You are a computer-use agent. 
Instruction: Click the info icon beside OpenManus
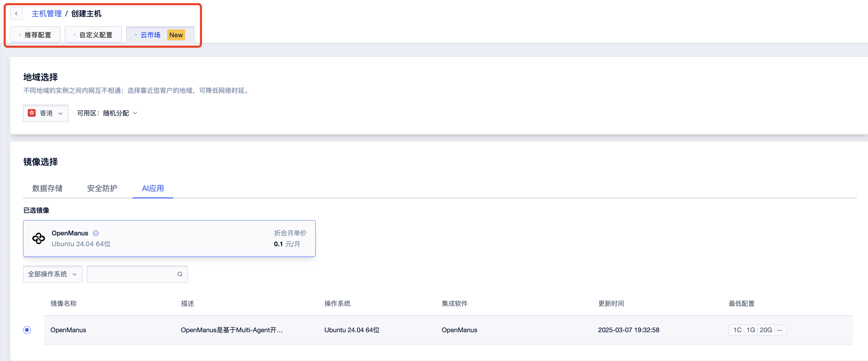(96, 233)
